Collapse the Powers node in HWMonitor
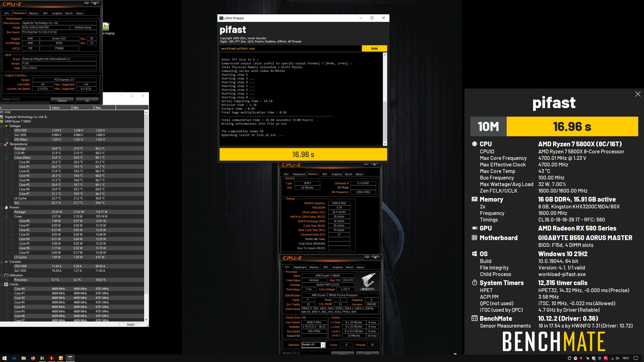Screen dimensions: 644x362 point(2,207)
